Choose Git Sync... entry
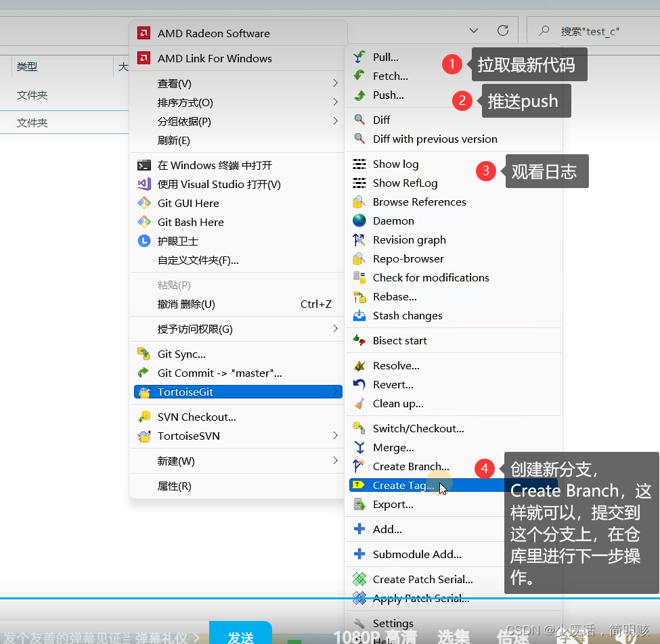Viewport: 660px width, 644px height. point(238,354)
